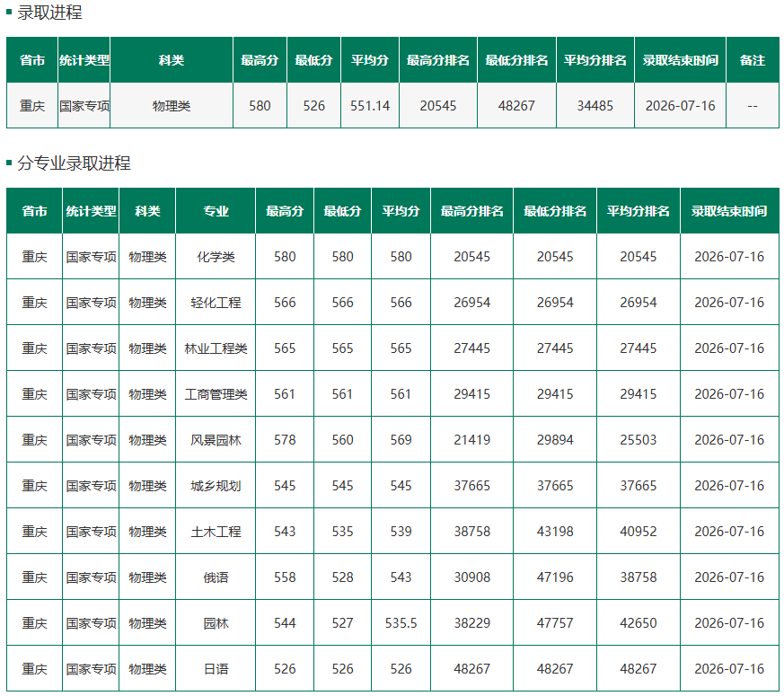Select the lowest-rank 26954 in the 轻化工程 row
Image resolution: width=784 pixels, height=696 pixels.
point(554,303)
